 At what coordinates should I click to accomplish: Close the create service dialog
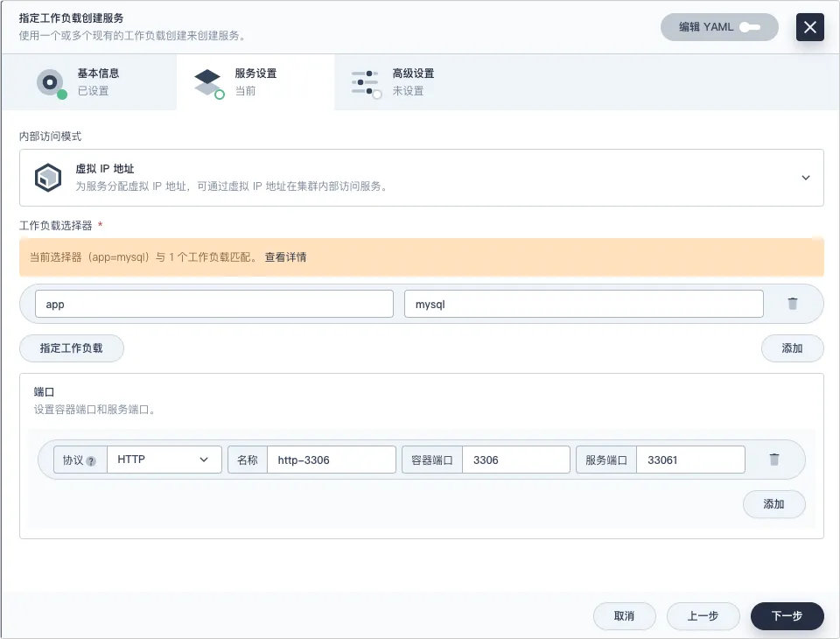coord(809,27)
